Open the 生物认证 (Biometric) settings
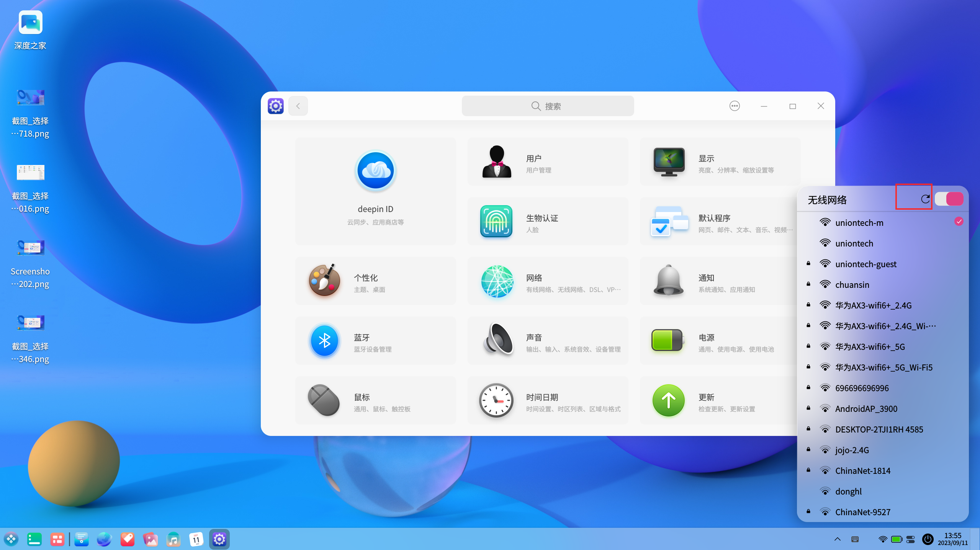980x550 pixels. click(x=547, y=221)
